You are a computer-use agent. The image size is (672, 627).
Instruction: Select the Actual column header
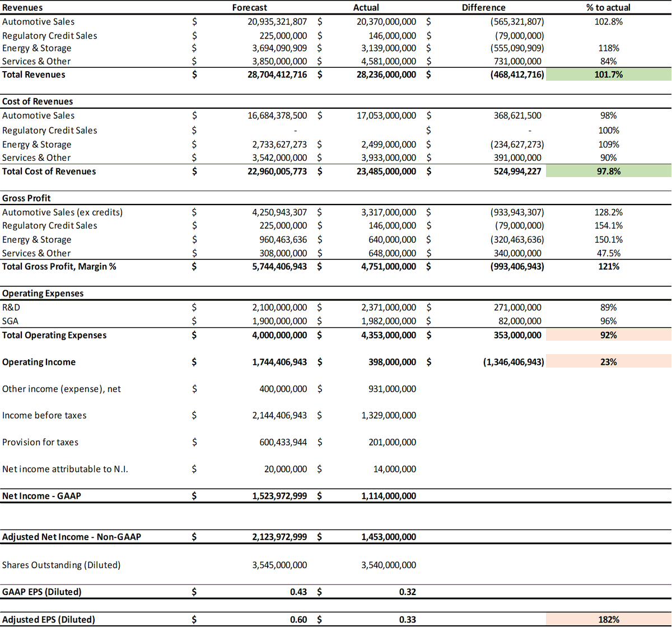(x=366, y=8)
